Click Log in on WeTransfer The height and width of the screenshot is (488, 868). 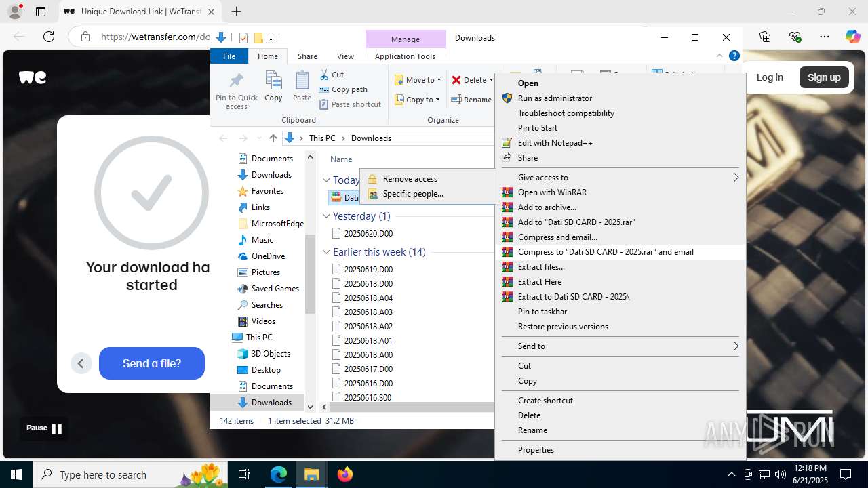(770, 77)
